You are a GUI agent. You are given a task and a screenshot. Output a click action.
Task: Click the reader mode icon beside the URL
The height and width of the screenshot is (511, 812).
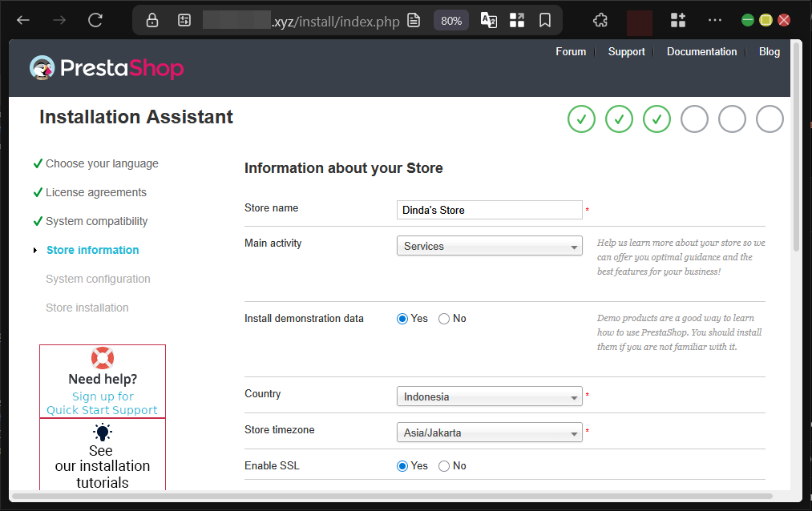click(414, 22)
